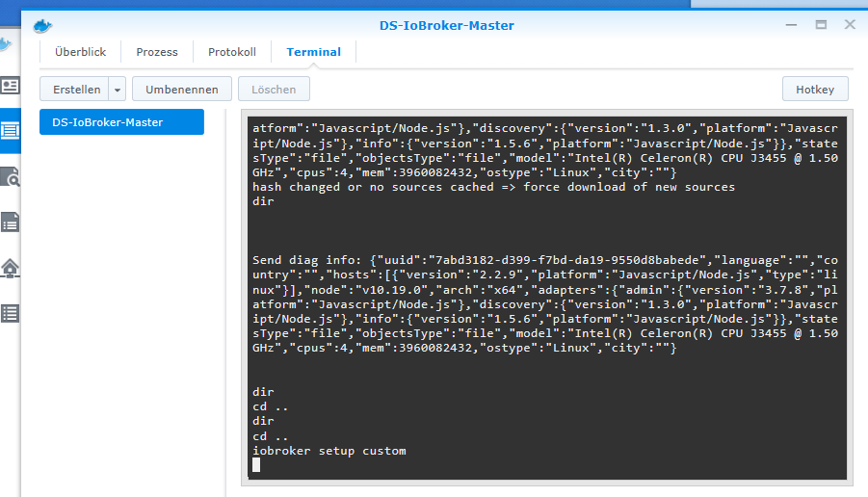Select the Container list sidebar icon
This screenshot has height=497, width=868.
(x=10, y=131)
